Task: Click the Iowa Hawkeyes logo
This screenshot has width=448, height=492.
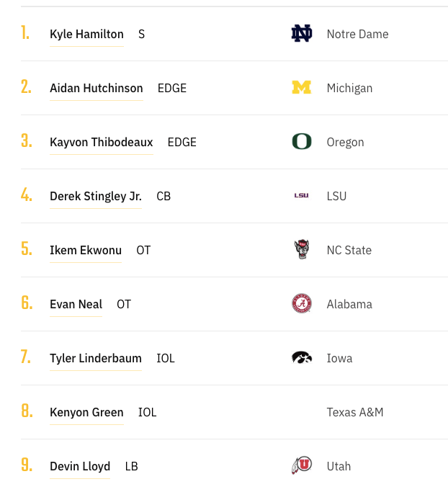Action: click(x=301, y=358)
